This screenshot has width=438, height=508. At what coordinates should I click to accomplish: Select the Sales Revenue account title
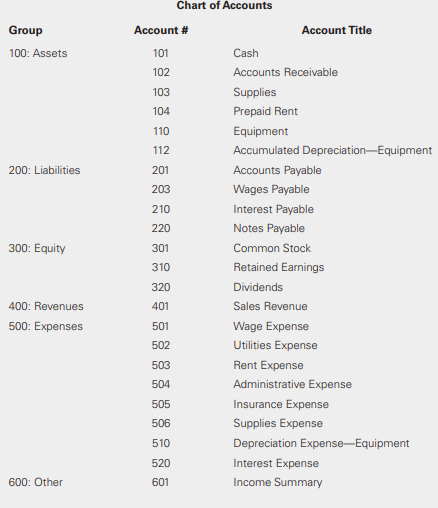click(270, 306)
